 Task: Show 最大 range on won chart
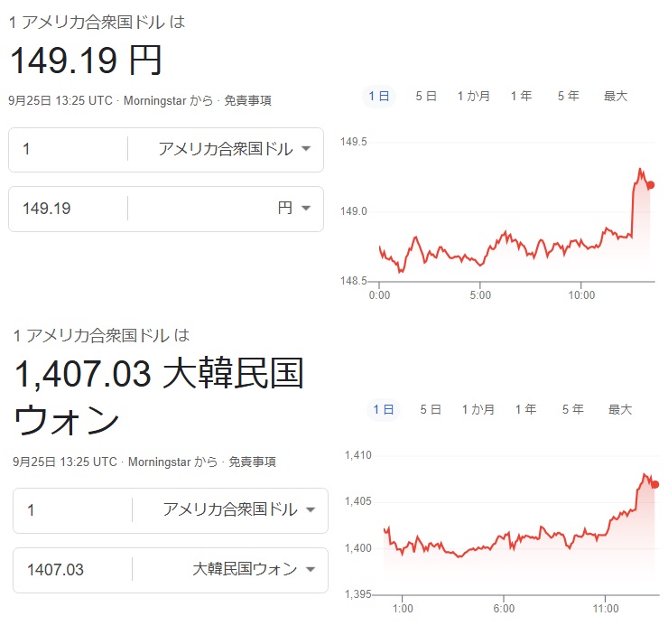pos(620,409)
